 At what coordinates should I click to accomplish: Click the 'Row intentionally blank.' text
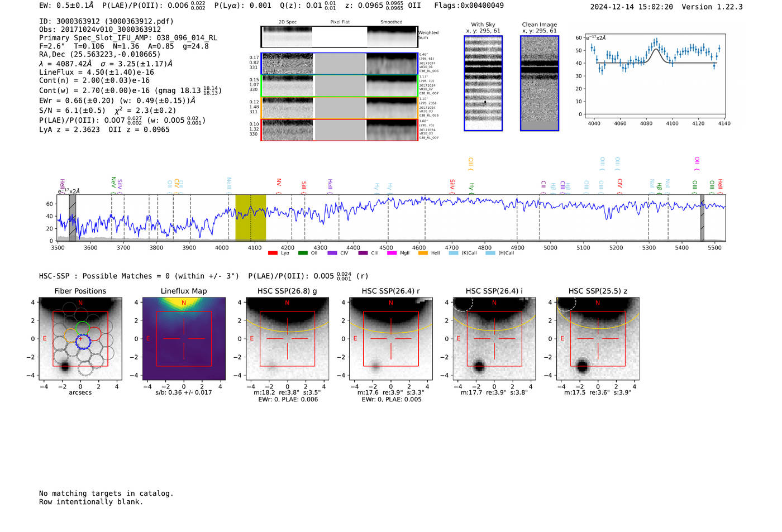click(x=91, y=502)
